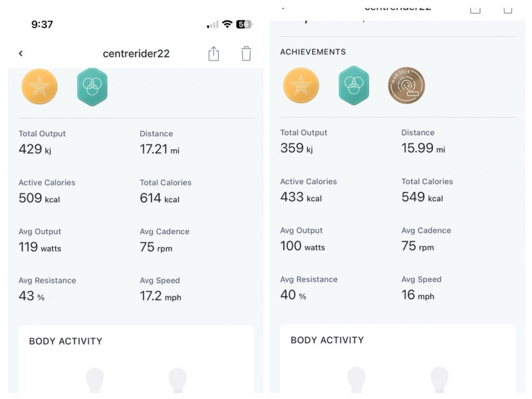The height and width of the screenshot is (399, 532).
Task: Tap the battery indicator in status bar
Action: pos(244,25)
